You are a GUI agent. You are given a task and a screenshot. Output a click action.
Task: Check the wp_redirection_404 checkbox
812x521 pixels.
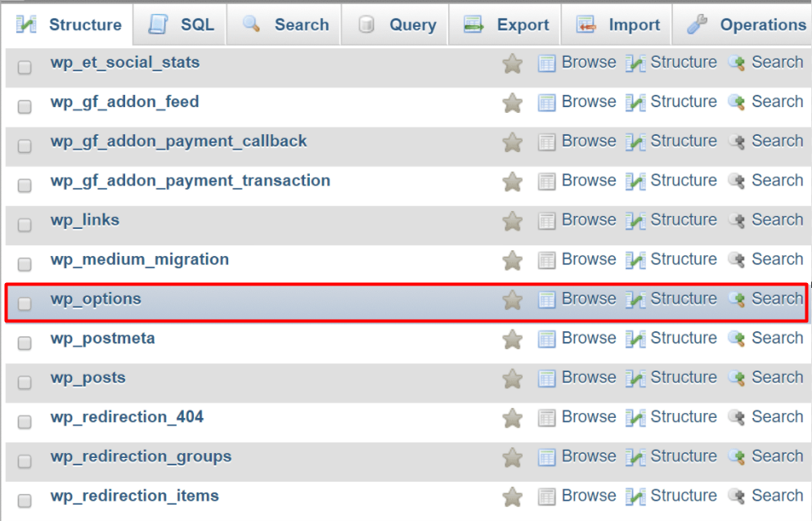click(25, 421)
